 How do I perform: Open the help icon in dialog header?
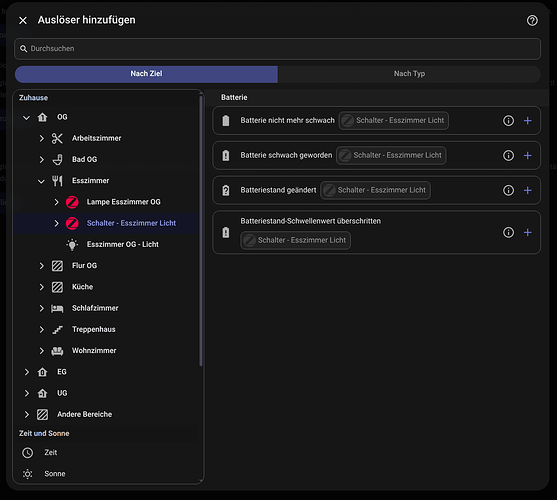point(532,21)
